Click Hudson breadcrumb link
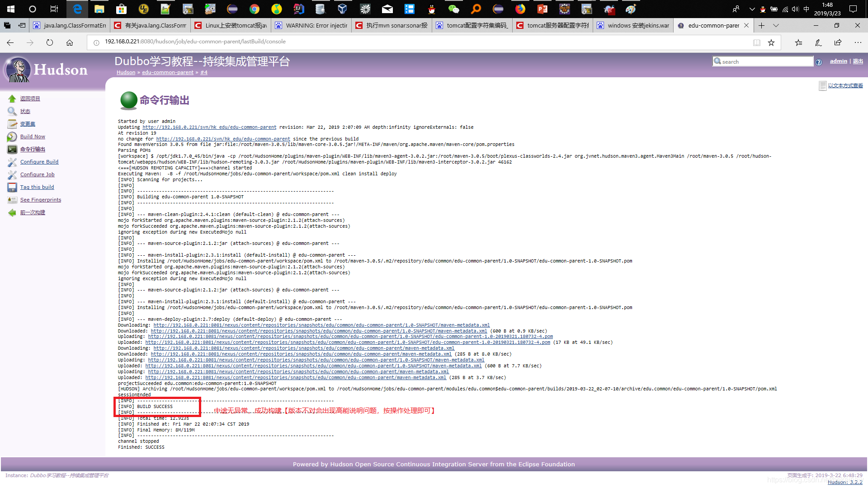Screen dimensions: 868x488 point(126,72)
